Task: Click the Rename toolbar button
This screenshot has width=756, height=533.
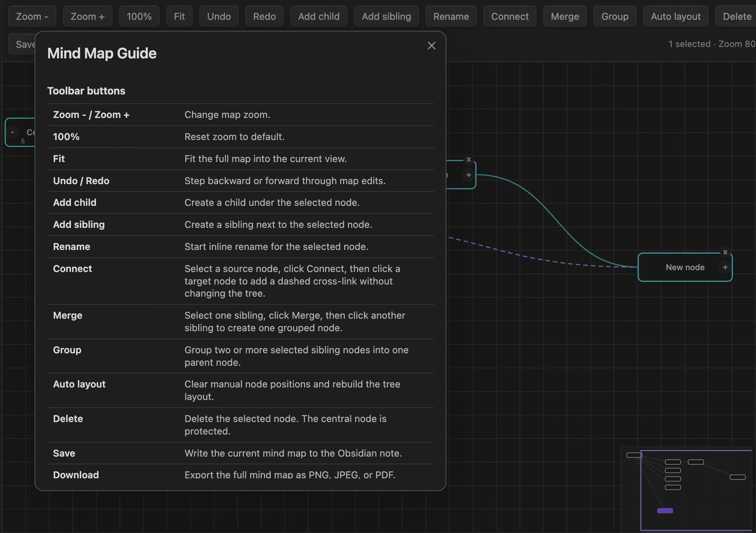Action: (x=451, y=17)
